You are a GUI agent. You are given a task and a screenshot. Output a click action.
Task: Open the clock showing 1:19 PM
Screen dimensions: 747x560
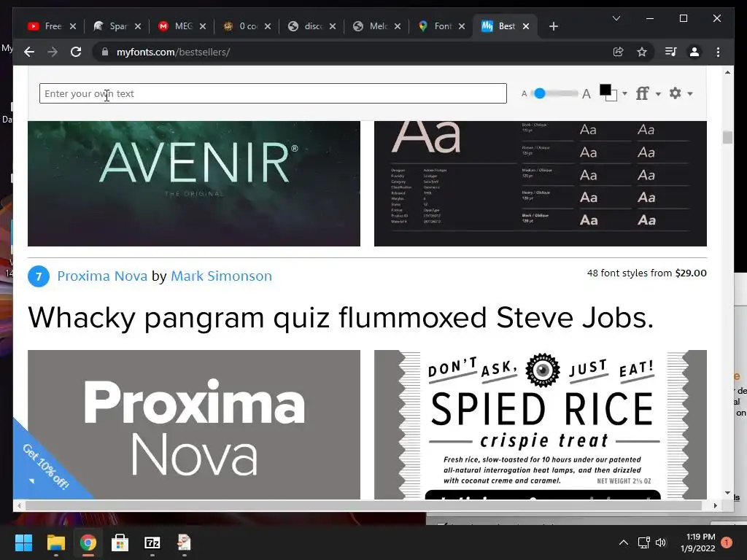(698, 542)
